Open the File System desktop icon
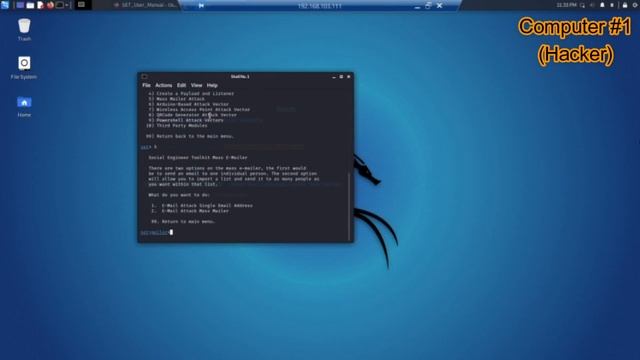The width and height of the screenshot is (640, 360). coord(24,68)
